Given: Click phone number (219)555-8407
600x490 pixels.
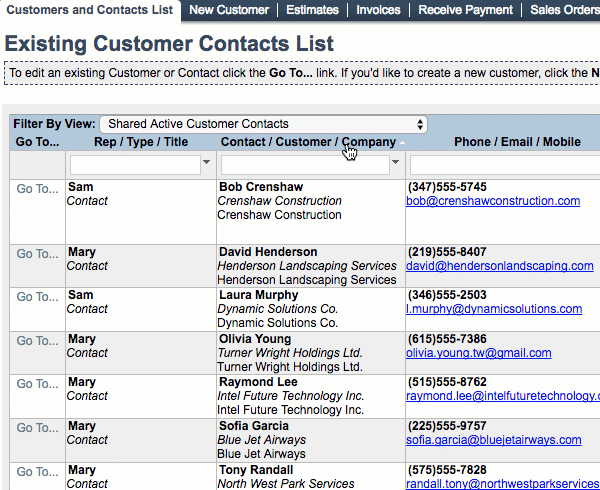Looking at the screenshot, I should coord(447,252).
